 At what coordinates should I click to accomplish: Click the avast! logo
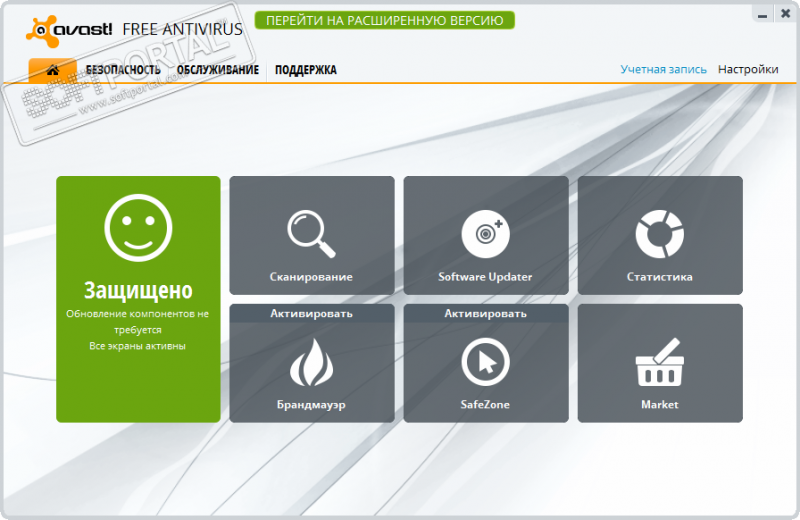(x=69, y=30)
